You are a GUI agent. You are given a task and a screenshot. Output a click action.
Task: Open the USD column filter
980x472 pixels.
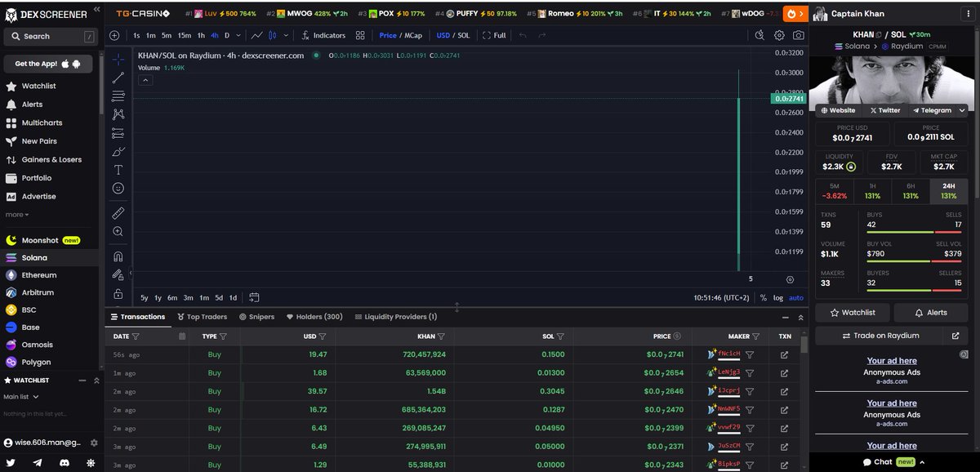pyautogui.click(x=323, y=336)
